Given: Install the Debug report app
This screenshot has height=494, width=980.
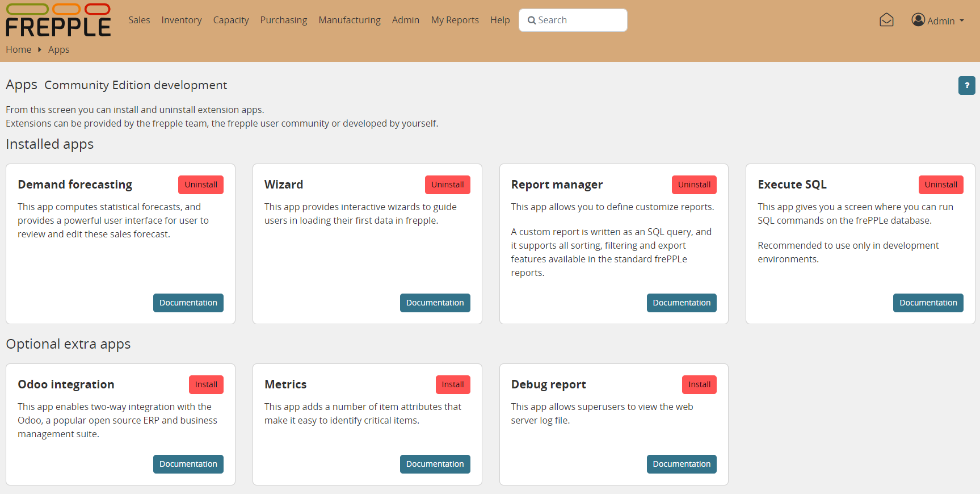Looking at the screenshot, I should (x=699, y=384).
